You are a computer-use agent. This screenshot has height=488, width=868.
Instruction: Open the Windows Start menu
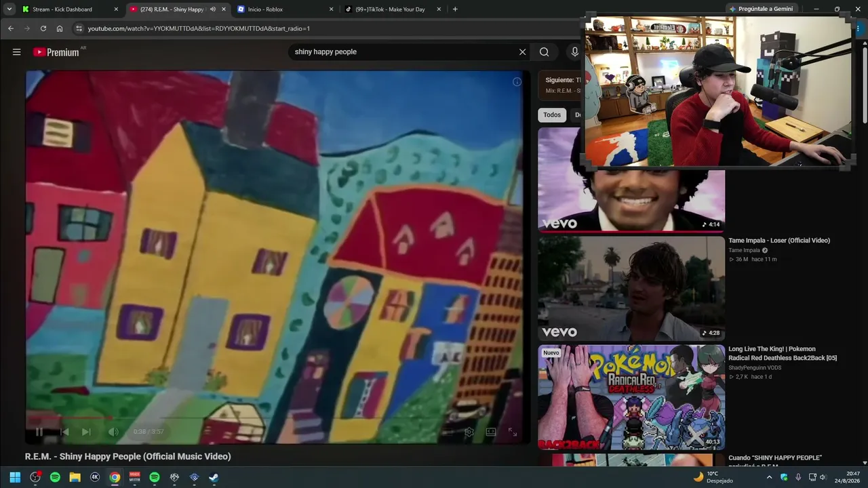pos(15,477)
